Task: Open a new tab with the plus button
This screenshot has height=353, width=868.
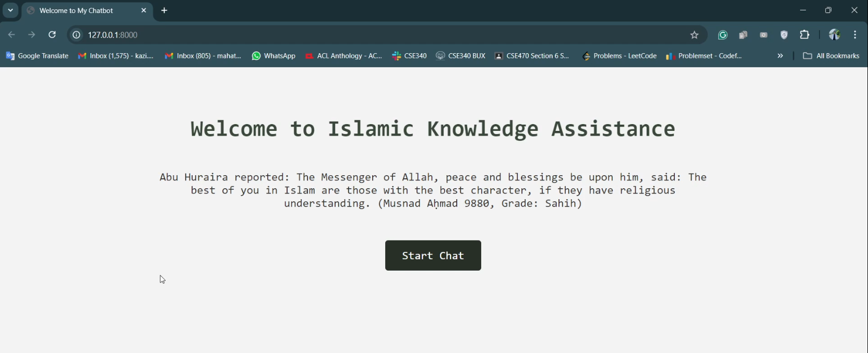Action: [x=164, y=10]
